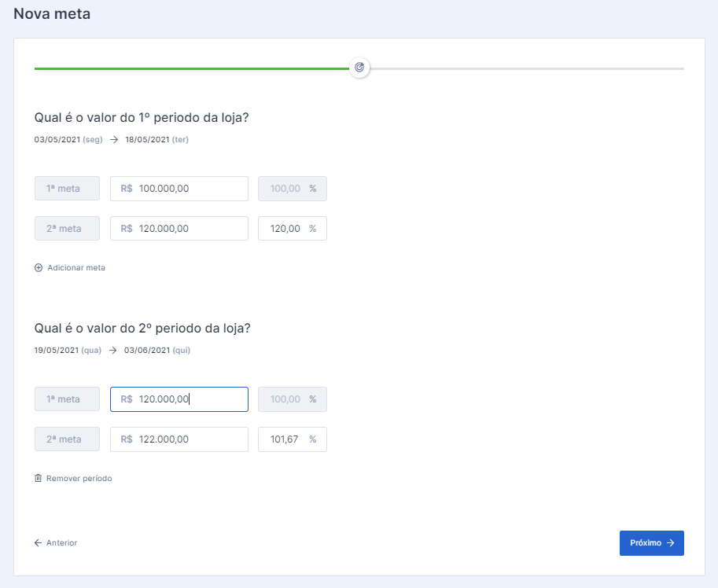Click the 2ª meta label of the second period
This screenshot has height=588, width=718.
click(x=66, y=439)
